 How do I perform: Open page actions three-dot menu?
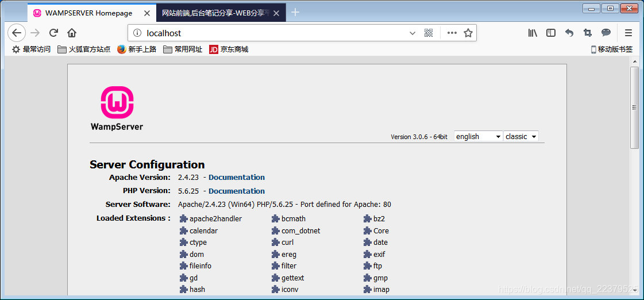(x=452, y=33)
